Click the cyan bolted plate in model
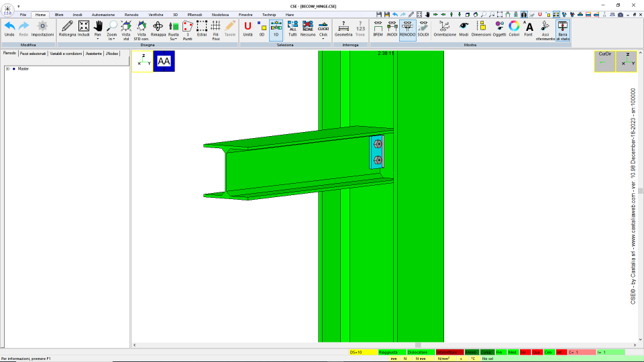The image size is (644, 362). (376, 152)
